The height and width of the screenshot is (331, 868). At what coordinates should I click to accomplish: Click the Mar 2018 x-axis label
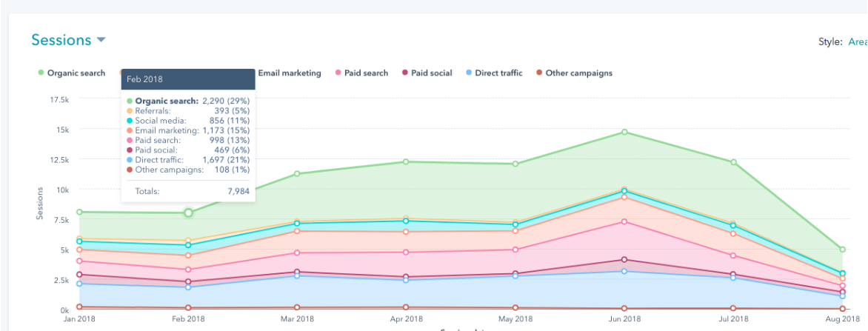click(x=297, y=319)
